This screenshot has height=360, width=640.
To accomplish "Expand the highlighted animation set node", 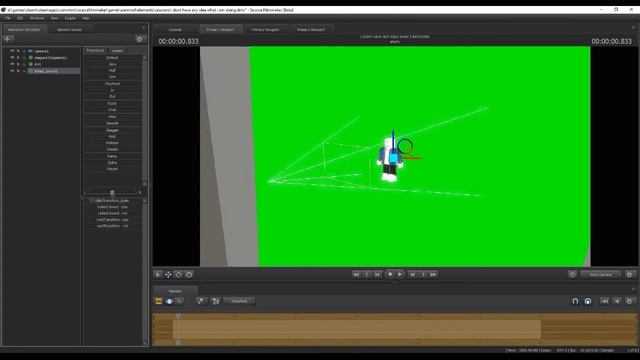I will pyautogui.click(x=24, y=71).
